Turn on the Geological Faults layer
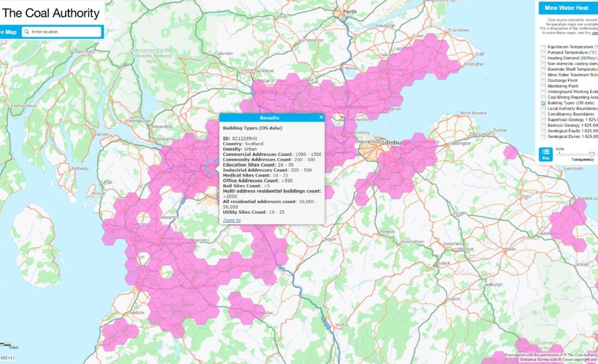 543,131
